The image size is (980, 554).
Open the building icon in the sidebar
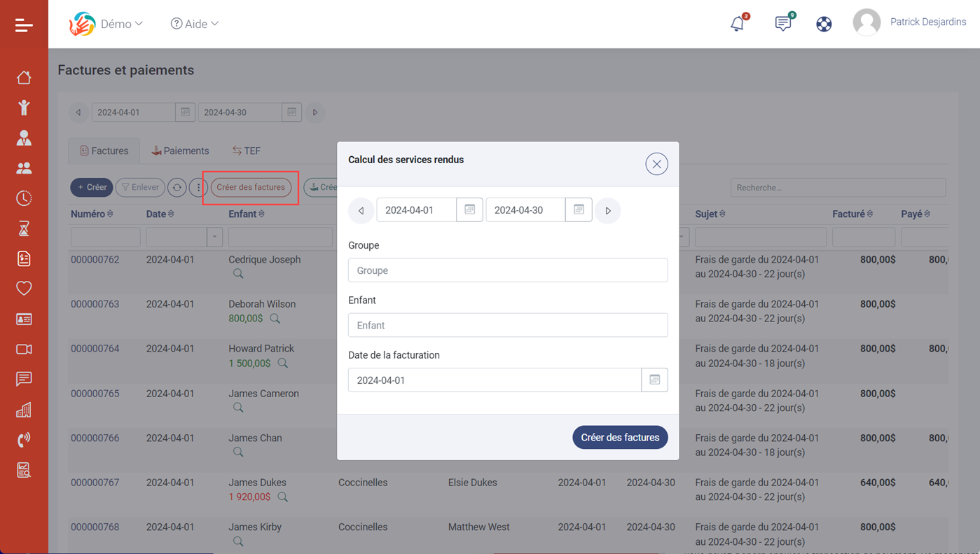click(24, 410)
